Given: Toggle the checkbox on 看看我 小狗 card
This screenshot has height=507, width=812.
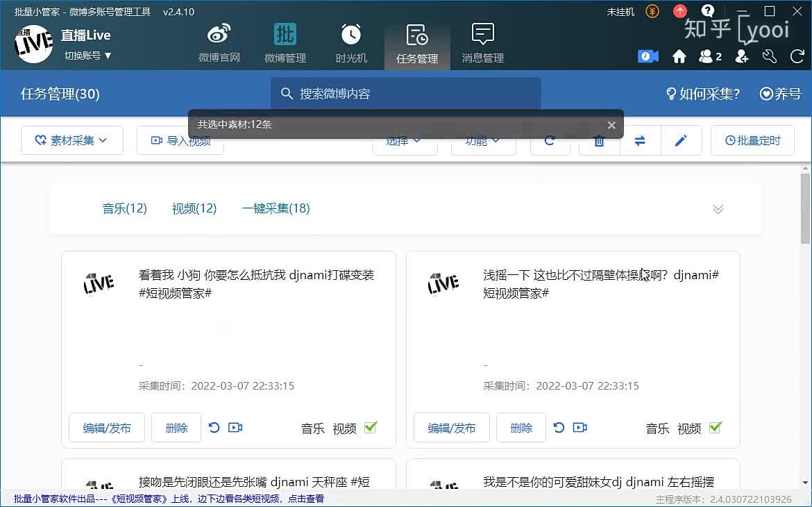Looking at the screenshot, I should [x=371, y=427].
